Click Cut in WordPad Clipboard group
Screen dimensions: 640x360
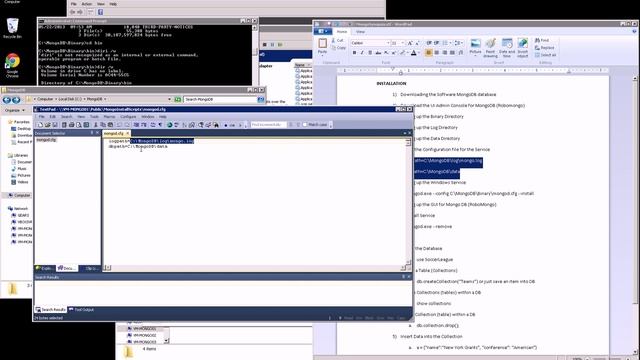tap(338, 40)
